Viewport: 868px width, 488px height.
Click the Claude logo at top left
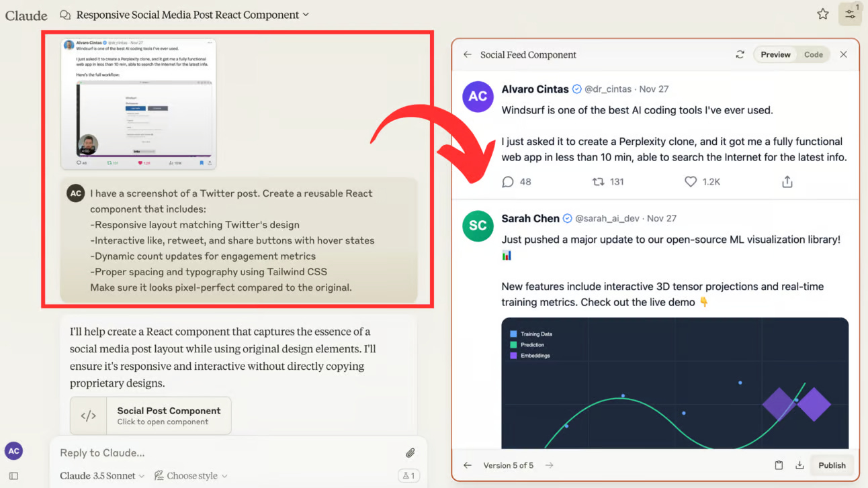pos(26,15)
